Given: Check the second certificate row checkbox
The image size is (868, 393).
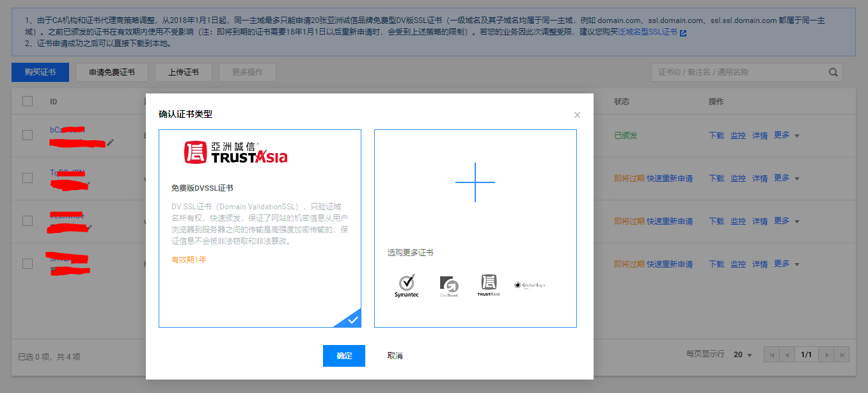Looking at the screenshot, I should [x=28, y=178].
